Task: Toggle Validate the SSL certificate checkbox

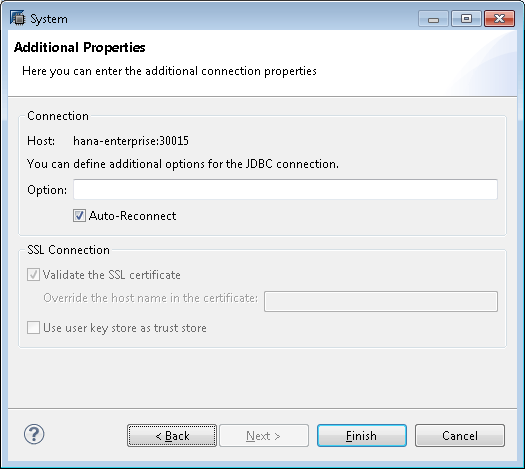Action: click(33, 275)
